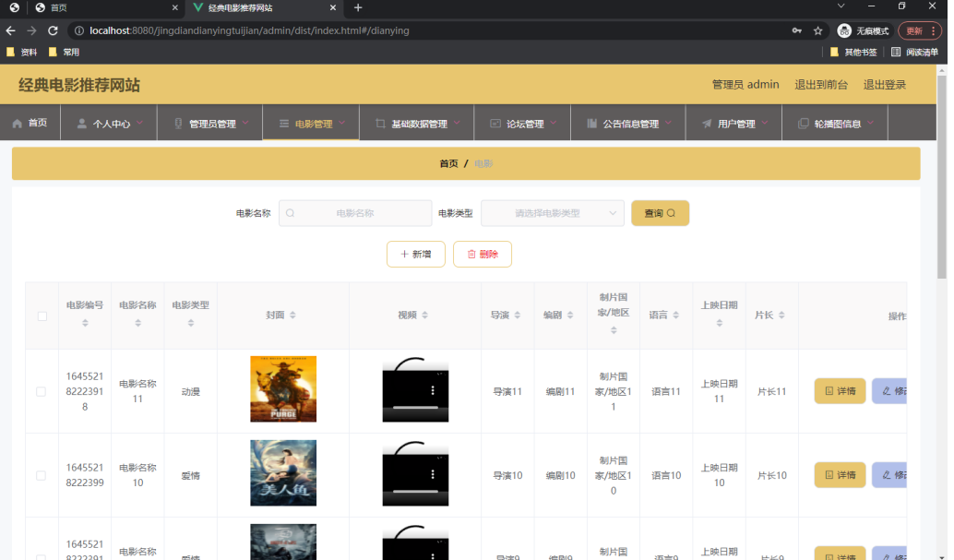Click 退出到前台 in the header
Image resolution: width=954 pixels, height=560 pixels.
(821, 85)
